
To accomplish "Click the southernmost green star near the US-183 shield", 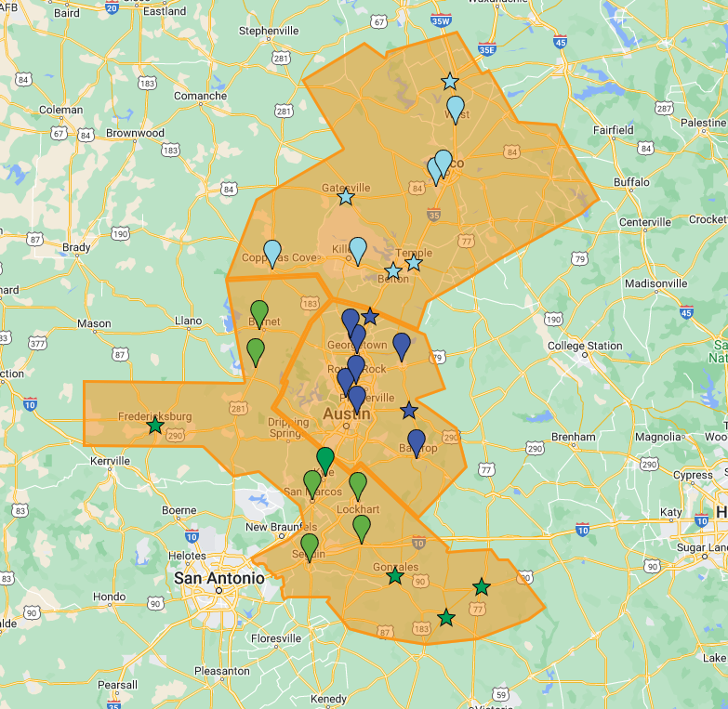I will 446,617.
